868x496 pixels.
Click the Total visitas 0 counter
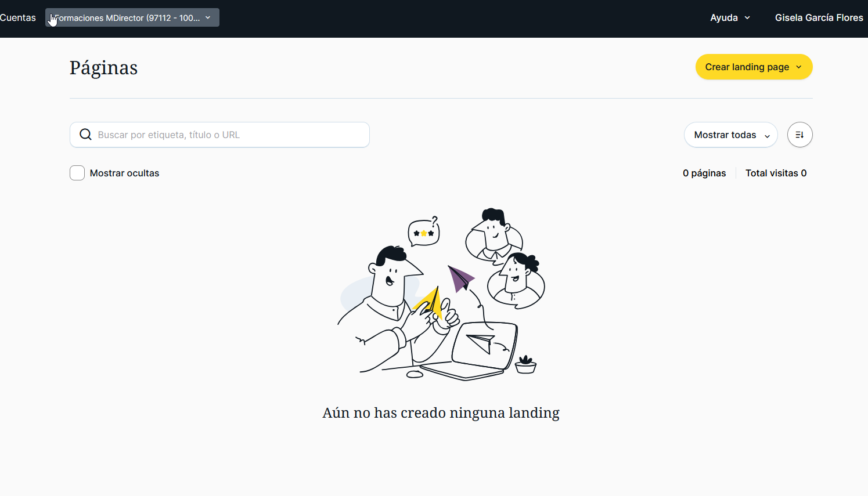tap(776, 173)
